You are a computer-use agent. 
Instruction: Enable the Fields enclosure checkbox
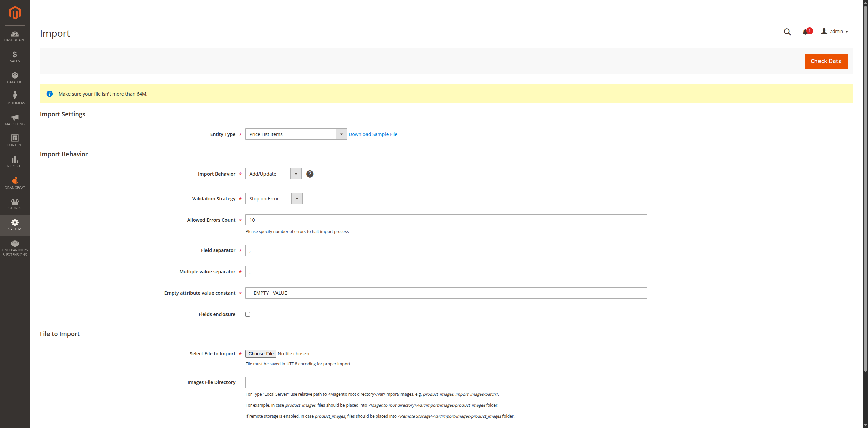[248, 314]
